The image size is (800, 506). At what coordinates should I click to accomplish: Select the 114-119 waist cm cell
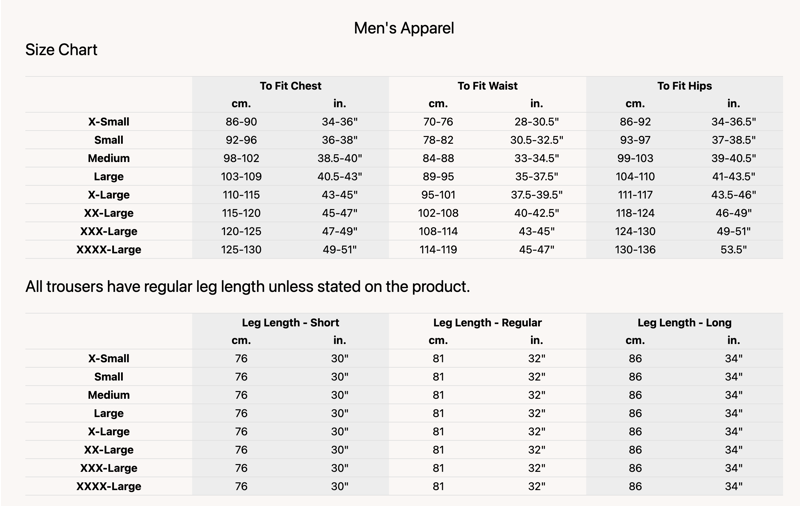click(438, 249)
